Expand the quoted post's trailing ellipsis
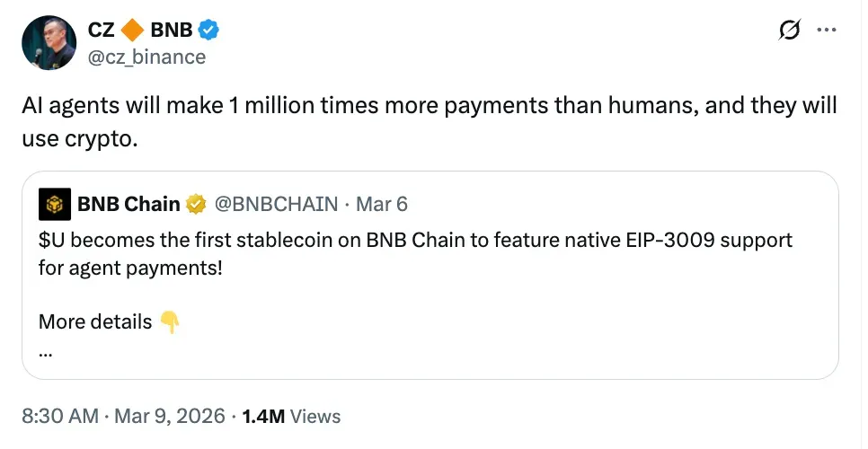The width and height of the screenshot is (868, 449). [46, 351]
